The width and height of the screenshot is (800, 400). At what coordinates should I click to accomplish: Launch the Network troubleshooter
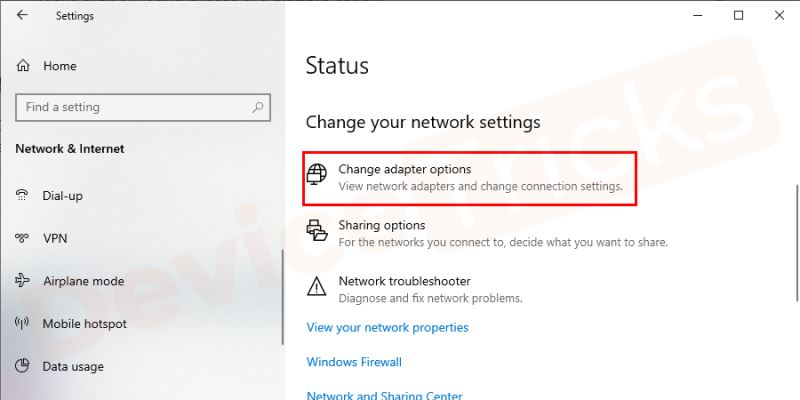pos(404,282)
